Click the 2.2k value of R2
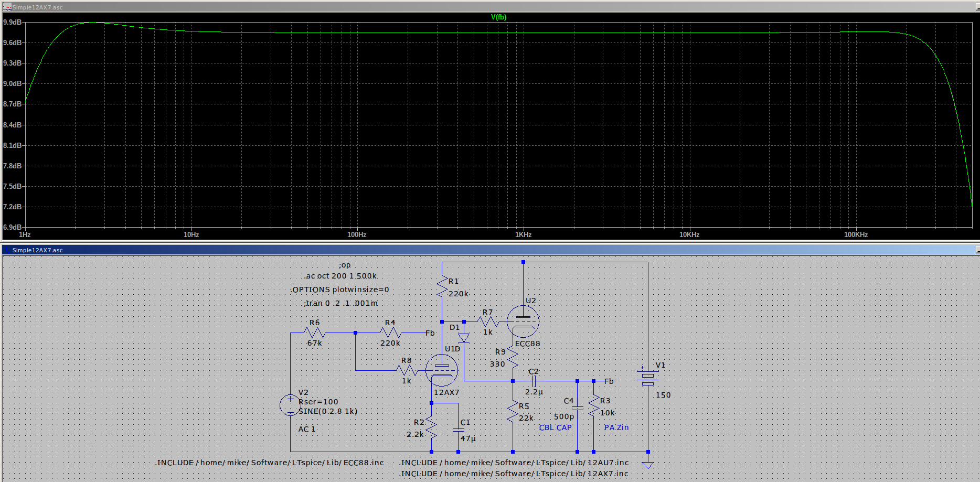The image size is (980, 482). tap(415, 434)
